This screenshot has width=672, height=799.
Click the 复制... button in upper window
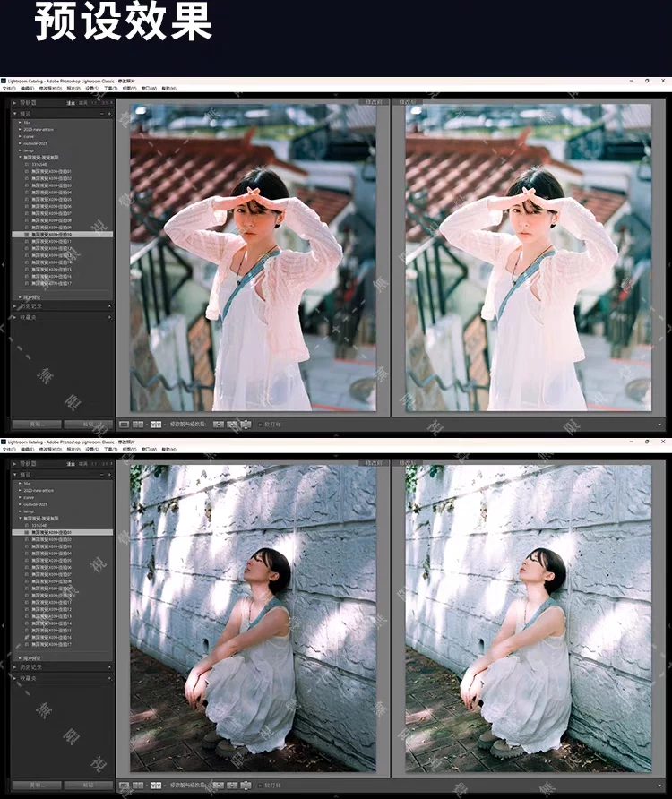pos(36,424)
